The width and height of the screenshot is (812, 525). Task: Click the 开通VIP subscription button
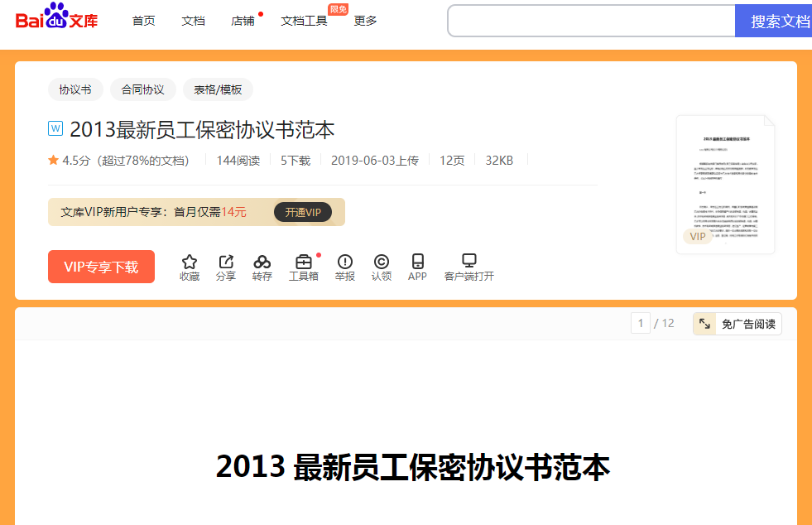303,212
